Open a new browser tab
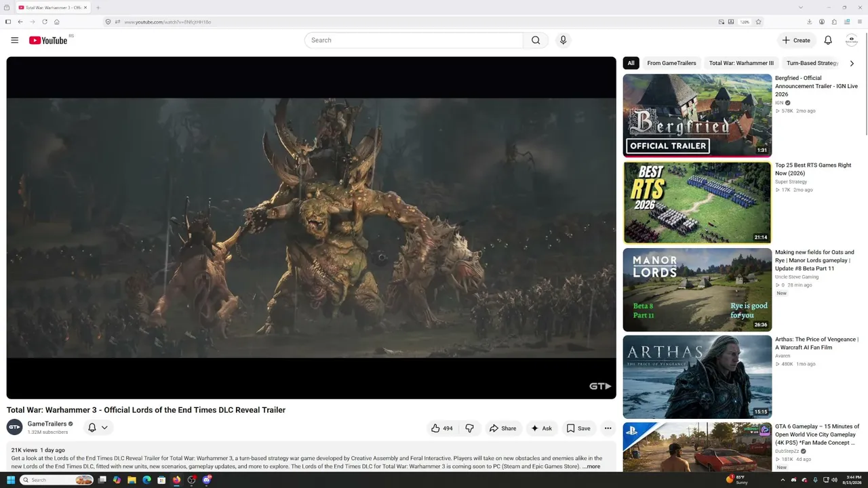 pos(98,7)
